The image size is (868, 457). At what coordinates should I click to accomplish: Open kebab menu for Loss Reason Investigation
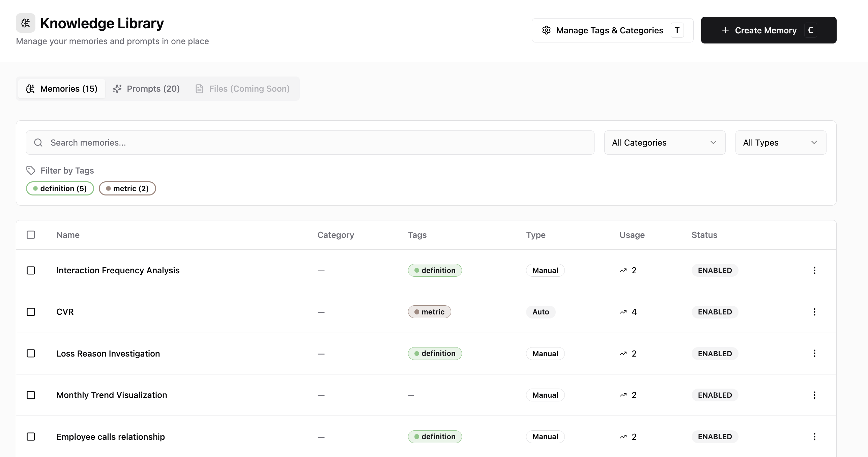click(814, 354)
